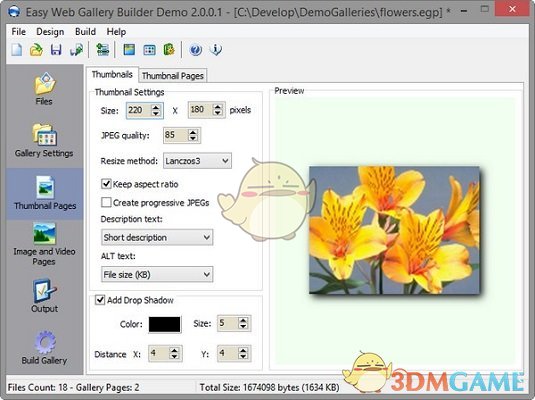Decrease shadow Distance Y value

tap(243, 357)
